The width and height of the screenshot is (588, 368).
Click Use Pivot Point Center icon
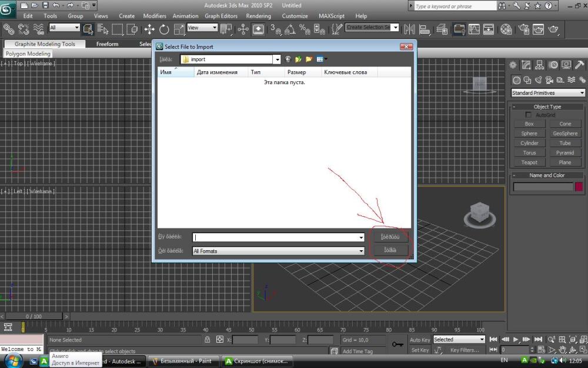pyautogui.click(x=226, y=29)
